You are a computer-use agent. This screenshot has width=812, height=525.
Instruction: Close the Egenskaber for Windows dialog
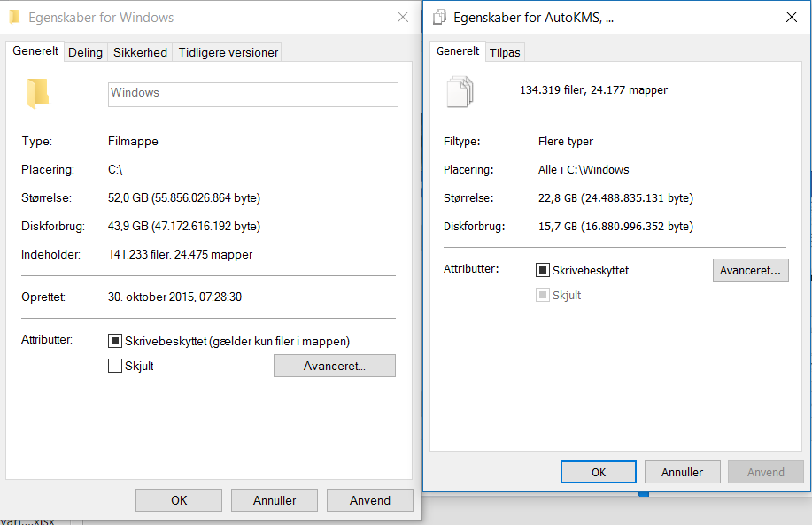pyautogui.click(x=402, y=17)
